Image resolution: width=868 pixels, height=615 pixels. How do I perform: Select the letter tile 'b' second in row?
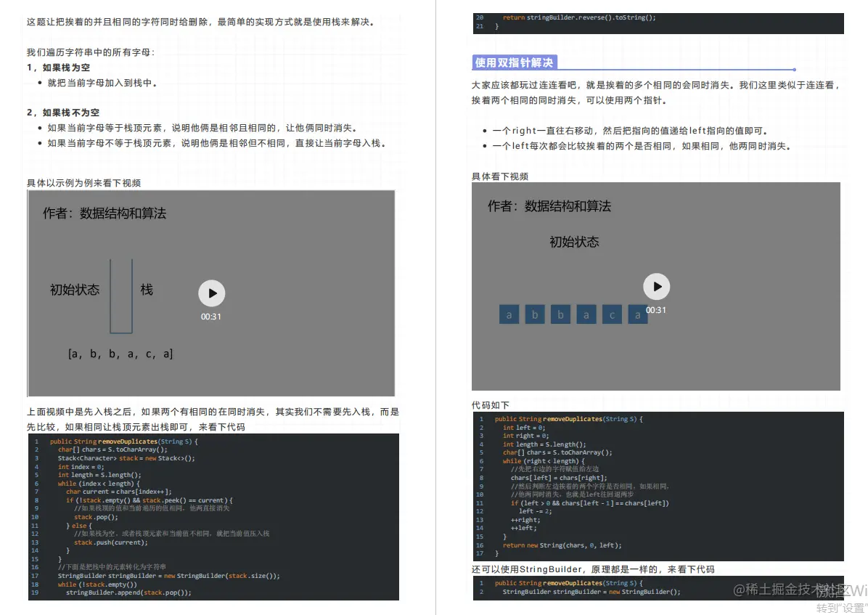point(535,314)
